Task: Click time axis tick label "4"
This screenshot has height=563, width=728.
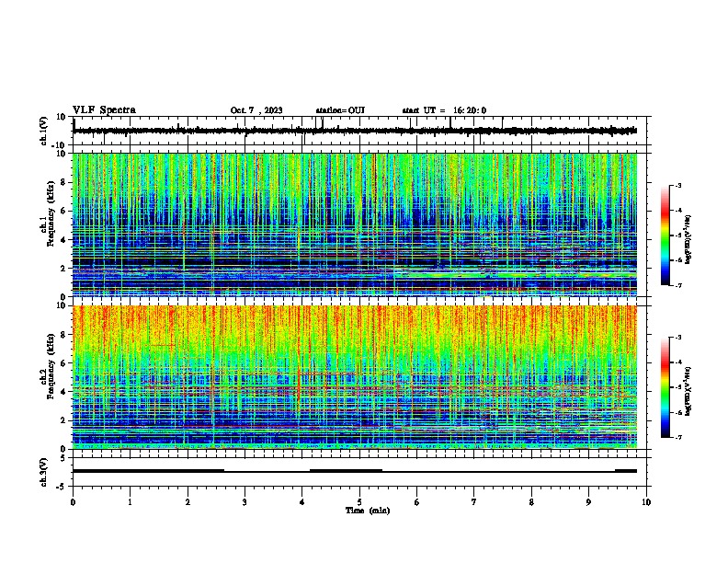Action: click(x=302, y=502)
